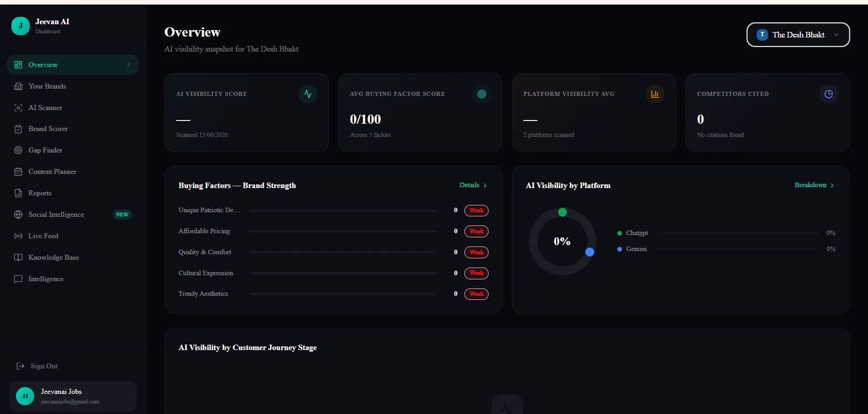
Task: Click the blue Gemini legend dot
Action: pyautogui.click(x=620, y=249)
